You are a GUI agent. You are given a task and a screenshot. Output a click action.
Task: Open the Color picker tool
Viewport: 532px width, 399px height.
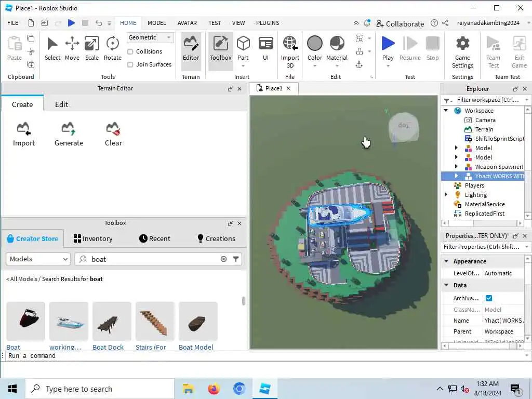(315, 49)
